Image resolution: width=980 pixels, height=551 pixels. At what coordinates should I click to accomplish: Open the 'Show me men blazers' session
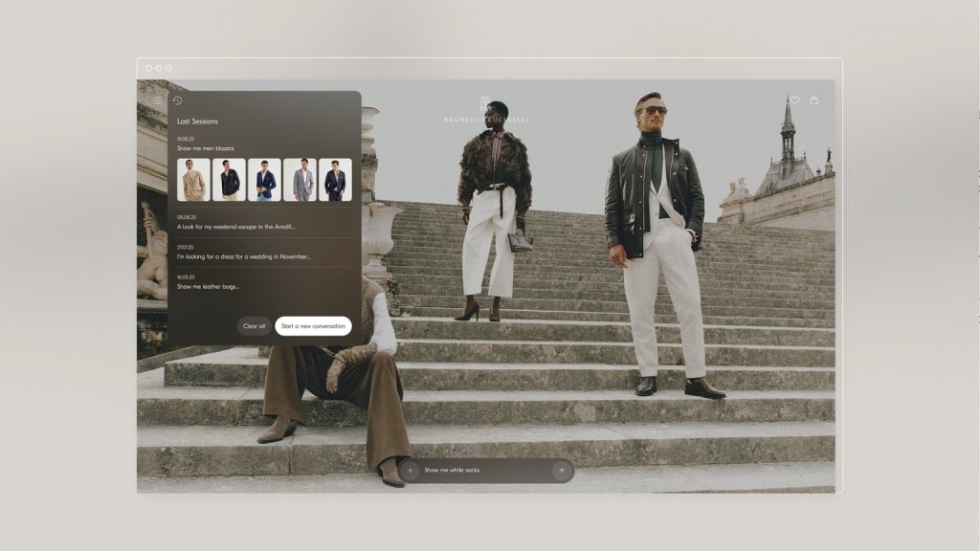pyautogui.click(x=205, y=148)
